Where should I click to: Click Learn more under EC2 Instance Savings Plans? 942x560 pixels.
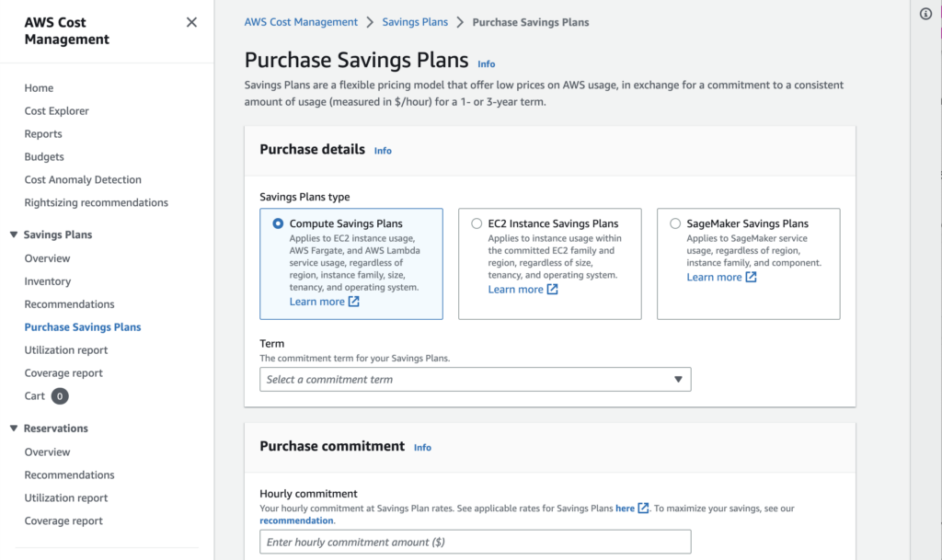click(x=515, y=290)
